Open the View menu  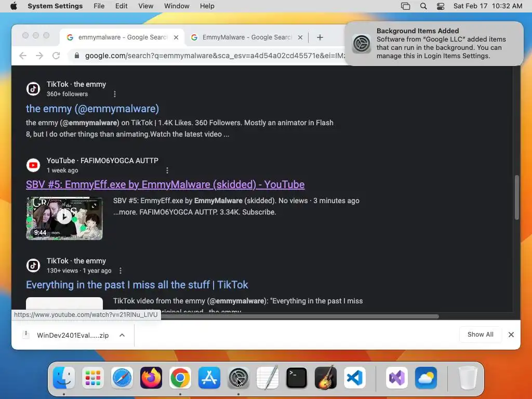pos(145,6)
